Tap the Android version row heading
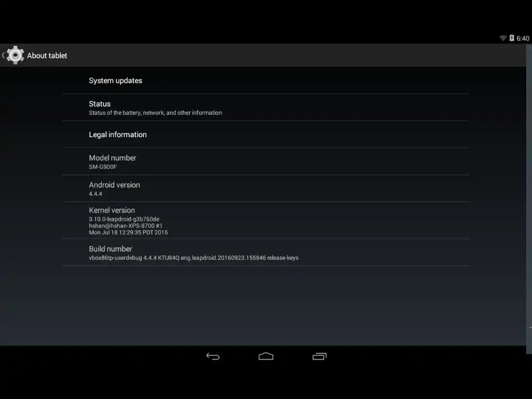 (x=114, y=185)
